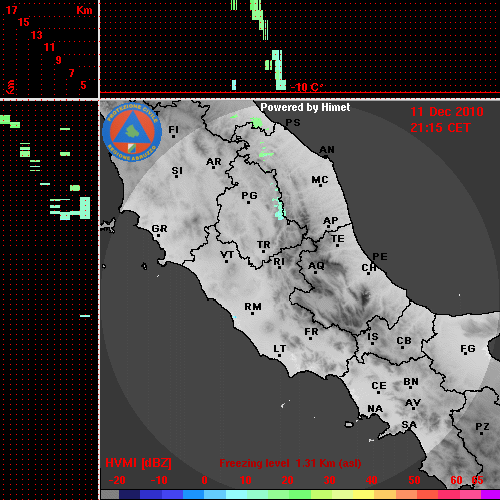Click the AQ city marker on map
This screenshot has width=500, height=500.
tap(316, 273)
